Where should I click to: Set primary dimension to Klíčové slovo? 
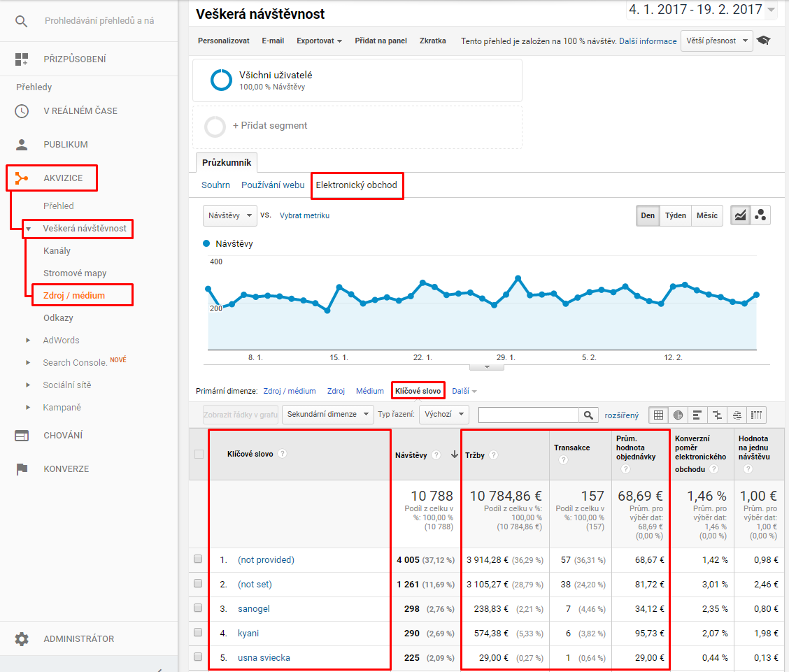tap(418, 391)
